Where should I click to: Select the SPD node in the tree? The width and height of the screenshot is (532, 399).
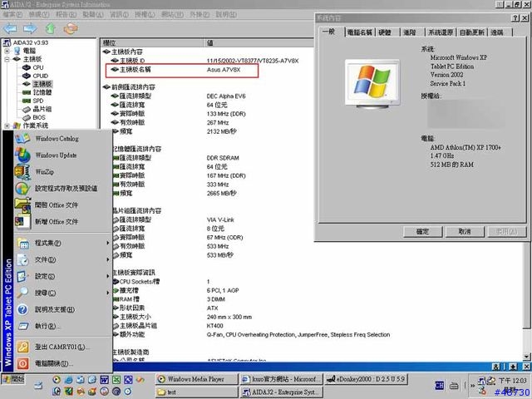(37, 101)
